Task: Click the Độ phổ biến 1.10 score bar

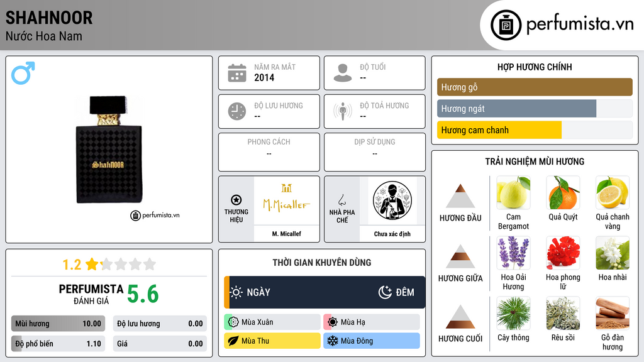Action: (x=58, y=344)
